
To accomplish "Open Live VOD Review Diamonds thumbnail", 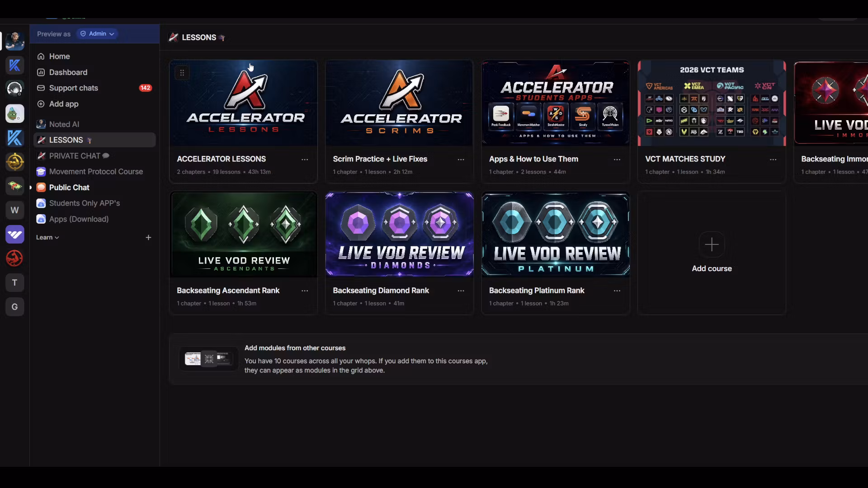I will coord(399,235).
